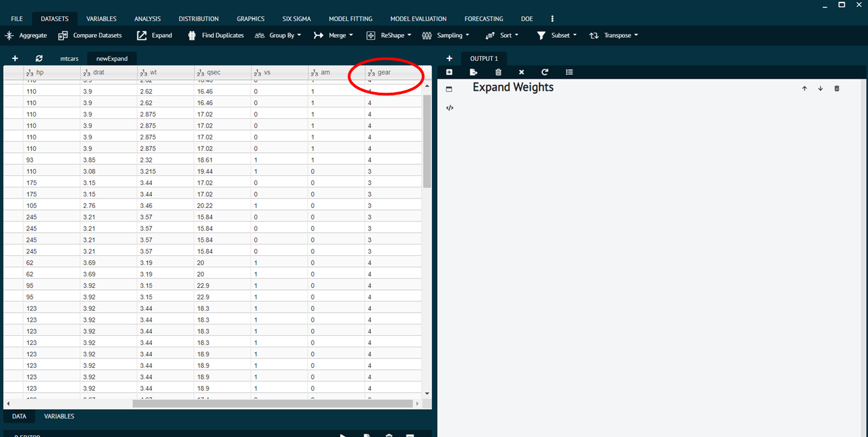868x437 pixels.
Task: Click the Aggregate tool icon
Action: tap(10, 36)
